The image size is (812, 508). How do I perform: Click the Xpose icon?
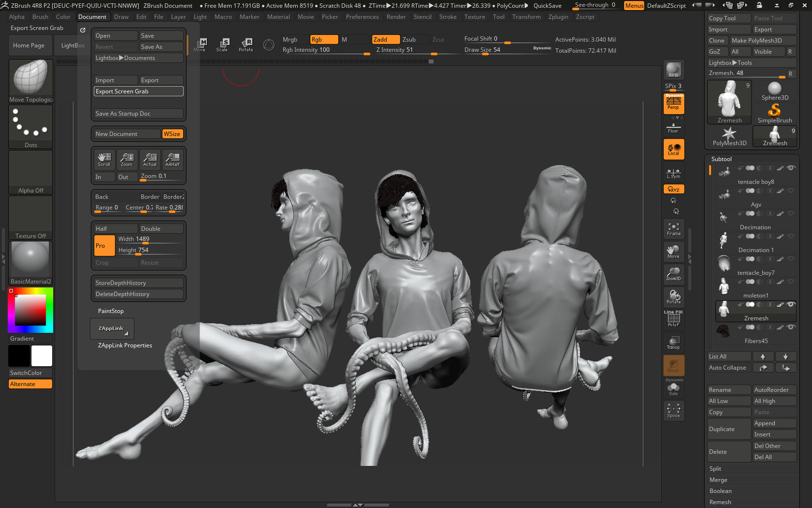[x=673, y=410]
